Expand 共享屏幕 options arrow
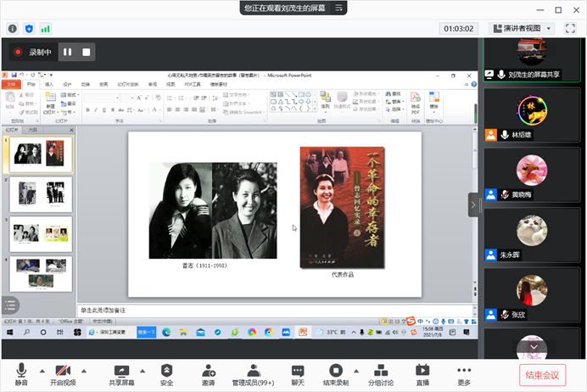 pyautogui.click(x=143, y=371)
